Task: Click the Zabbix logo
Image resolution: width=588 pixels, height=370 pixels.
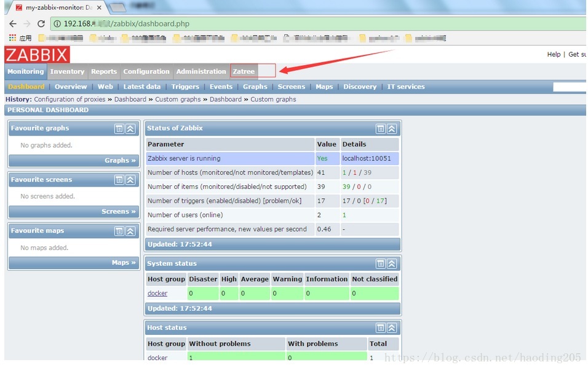Action: (x=37, y=55)
